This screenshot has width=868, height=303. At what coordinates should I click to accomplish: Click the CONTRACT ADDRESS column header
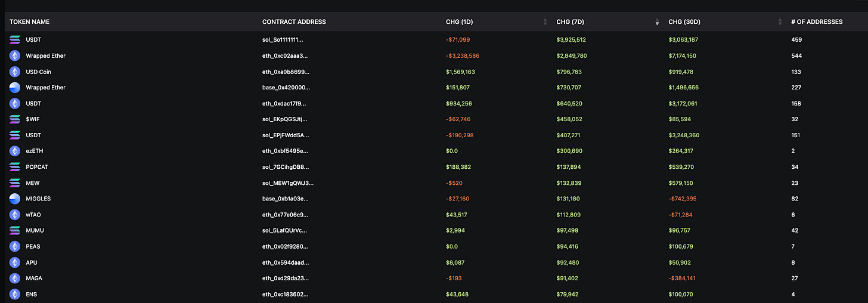click(x=294, y=22)
